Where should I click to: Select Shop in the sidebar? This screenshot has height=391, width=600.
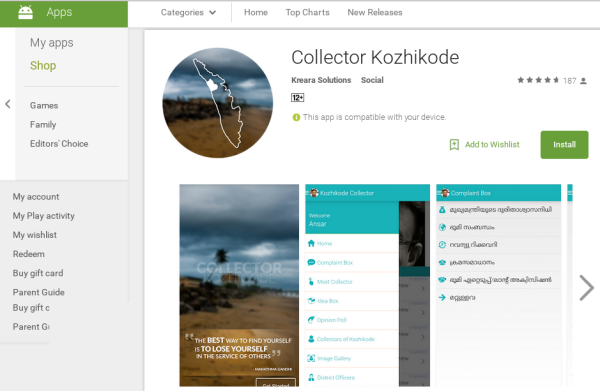pyautogui.click(x=43, y=65)
